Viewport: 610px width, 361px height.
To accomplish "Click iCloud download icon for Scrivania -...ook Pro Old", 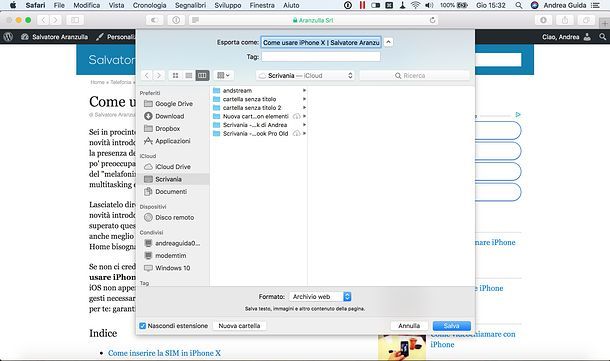I will coord(296,133).
